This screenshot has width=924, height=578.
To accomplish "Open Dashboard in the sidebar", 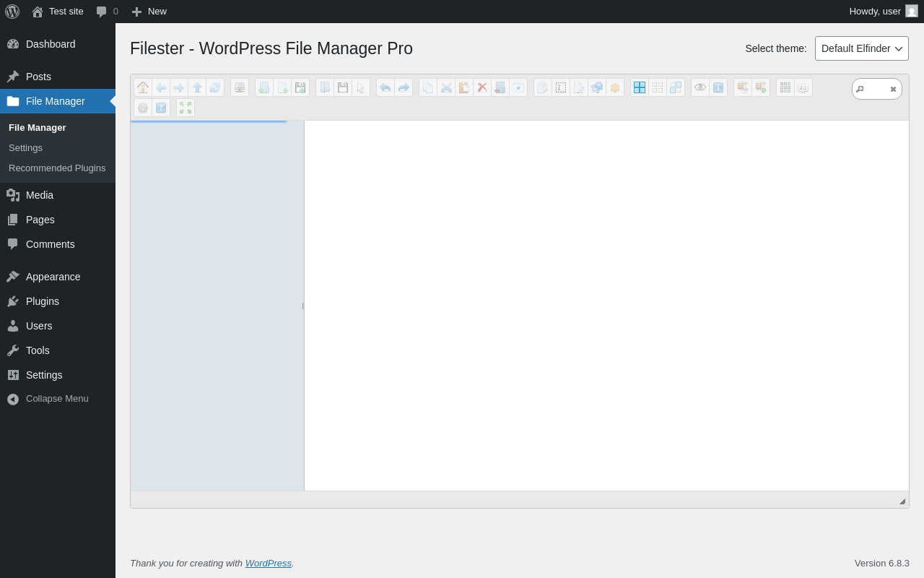I will (58, 44).
